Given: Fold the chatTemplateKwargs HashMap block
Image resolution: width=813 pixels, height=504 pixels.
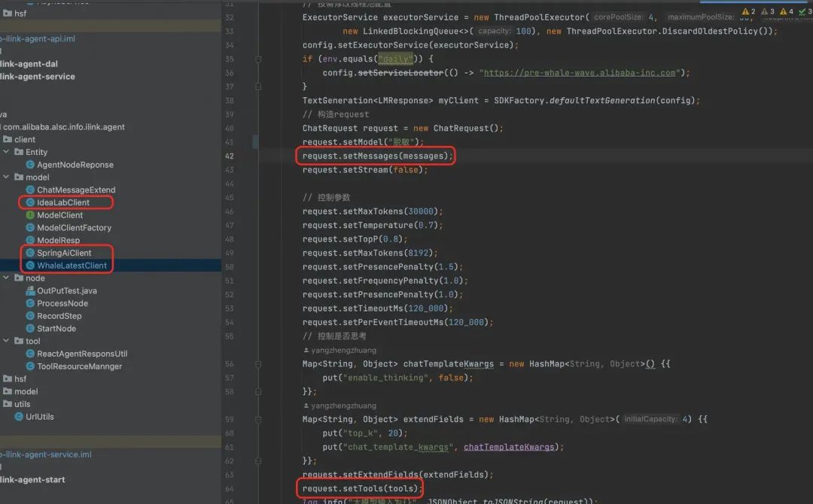Looking at the screenshot, I should (257, 364).
